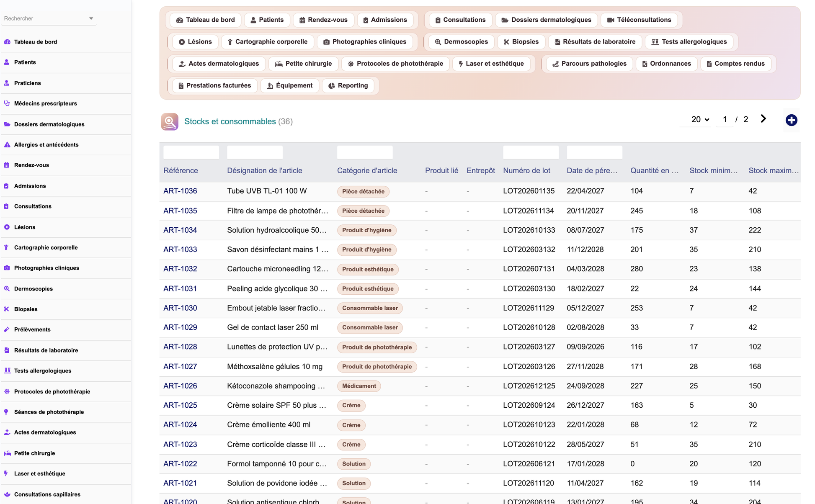Viewport: 815px width, 504px height.
Task: Click the Biopsies scissors icon in sidebar
Action: click(7, 309)
